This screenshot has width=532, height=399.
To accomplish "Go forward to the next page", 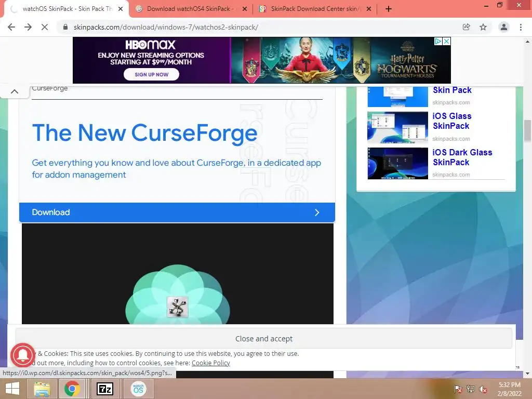I will point(28,27).
